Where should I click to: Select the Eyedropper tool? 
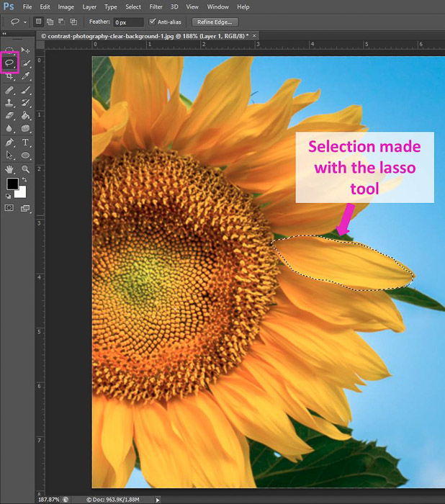click(x=26, y=76)
